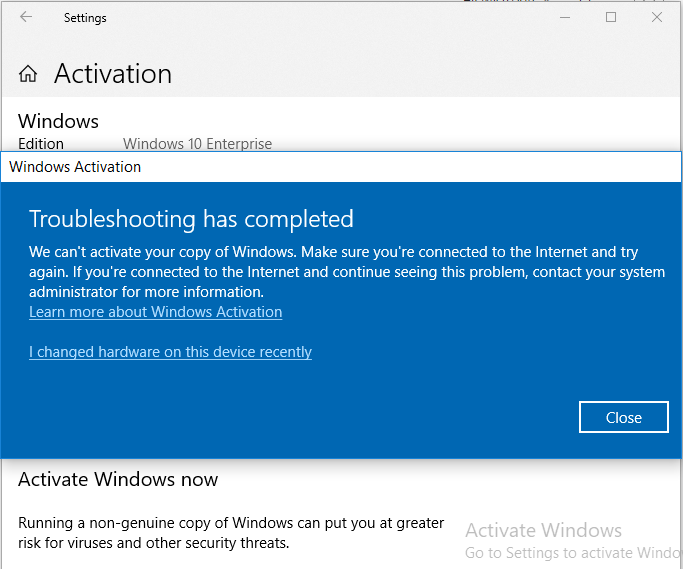Image resolution: width=683 pixels, height=569 pixels.
Task: Click the Windows section heading
Action: click(58, 121)
